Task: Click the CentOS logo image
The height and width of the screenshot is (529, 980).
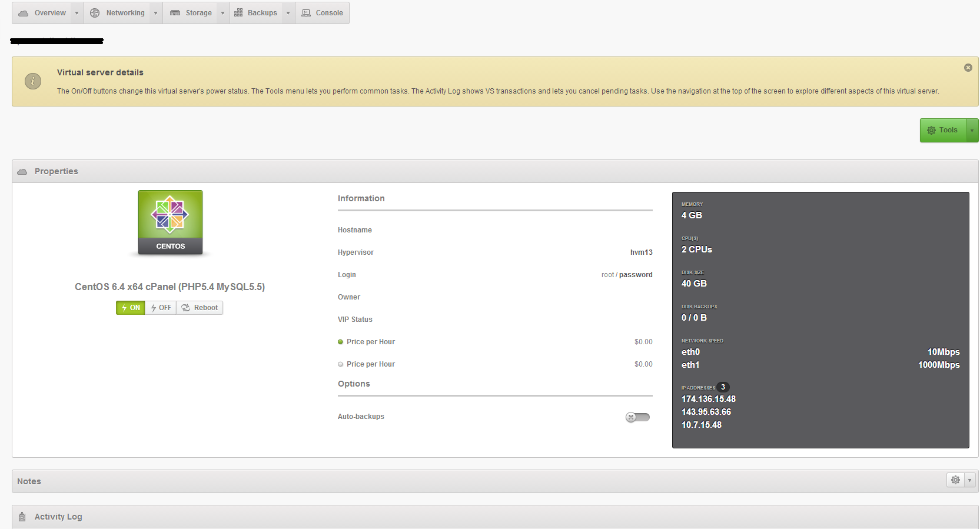Action: [x=170, y=222]
